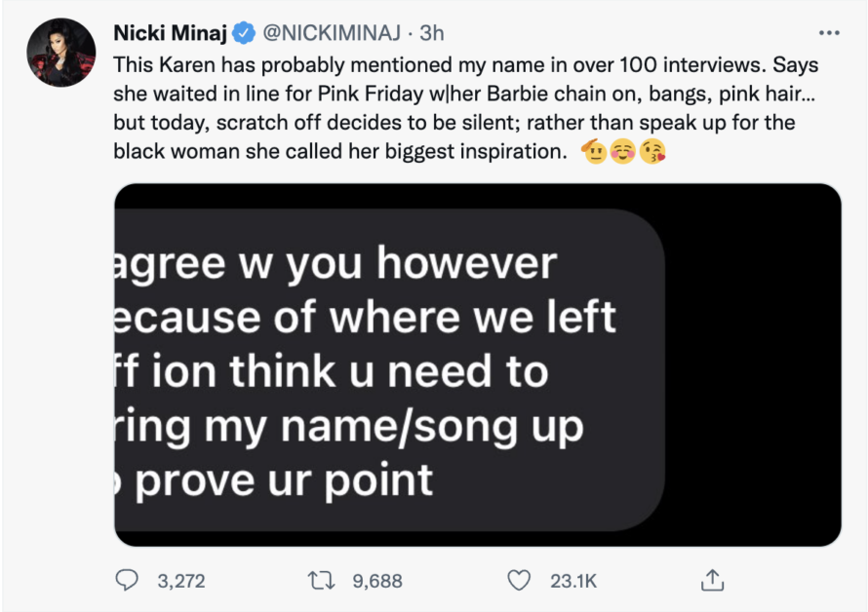Image resolution: width=868 pixels, height=612 pixels.
Task: Click the saluting face emoji
Action: pyautogui.click(x=594, y=151)
